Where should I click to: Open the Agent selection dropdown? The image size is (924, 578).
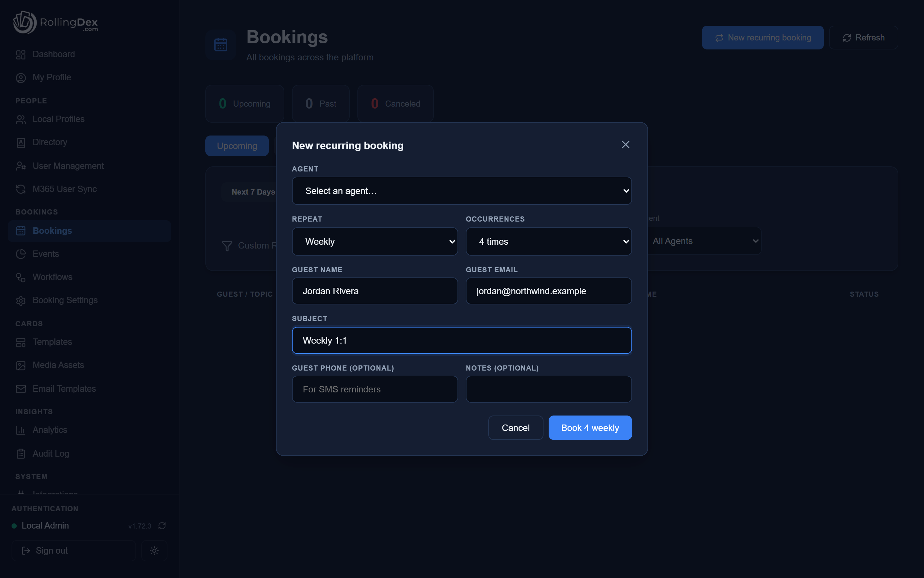point(462,191)
